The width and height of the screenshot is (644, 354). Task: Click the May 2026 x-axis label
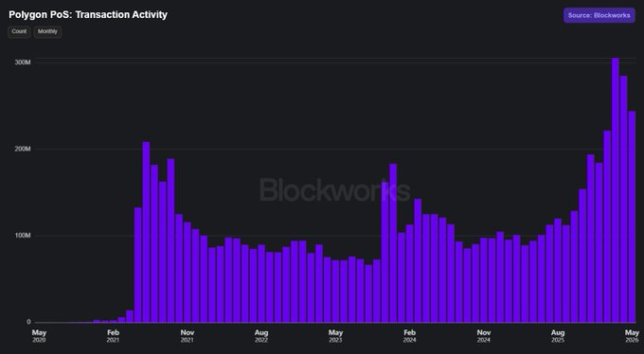tap(632, 336)
